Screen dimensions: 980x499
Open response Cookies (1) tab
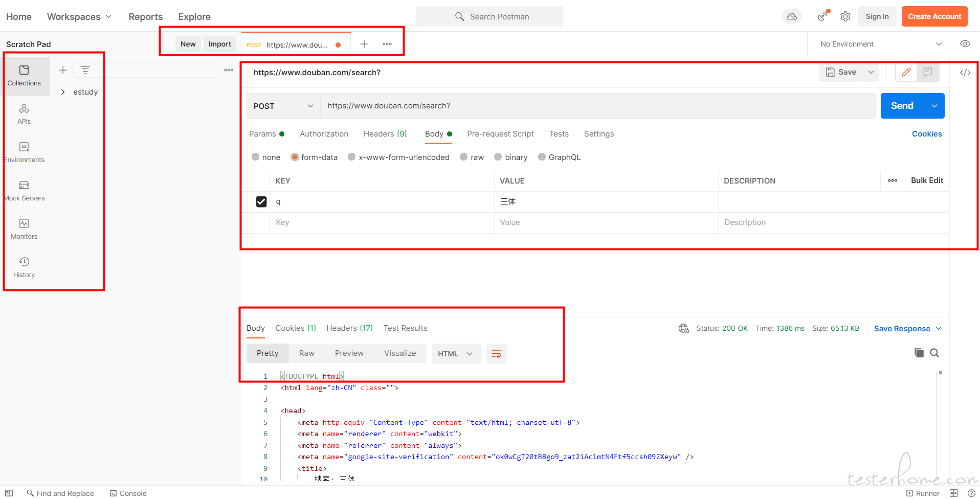pyautogui.click(x=296, y=328)
